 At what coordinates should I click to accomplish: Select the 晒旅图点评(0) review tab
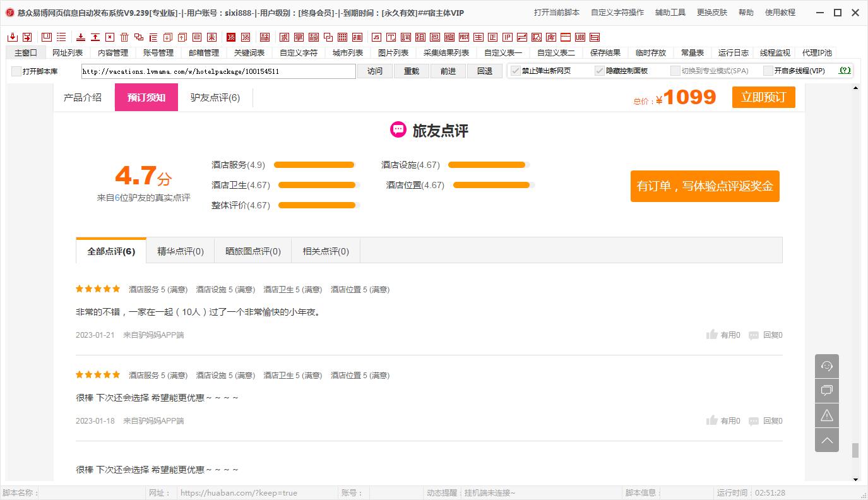point(253,251)
